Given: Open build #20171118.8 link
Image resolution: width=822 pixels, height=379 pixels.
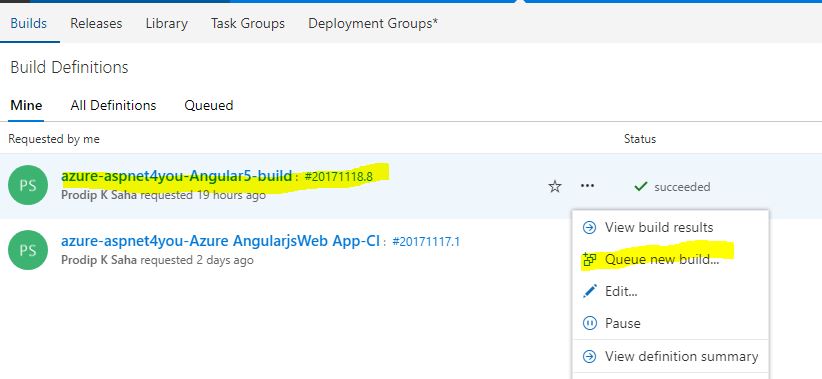Looking at the screenshot, I should 338,177.
